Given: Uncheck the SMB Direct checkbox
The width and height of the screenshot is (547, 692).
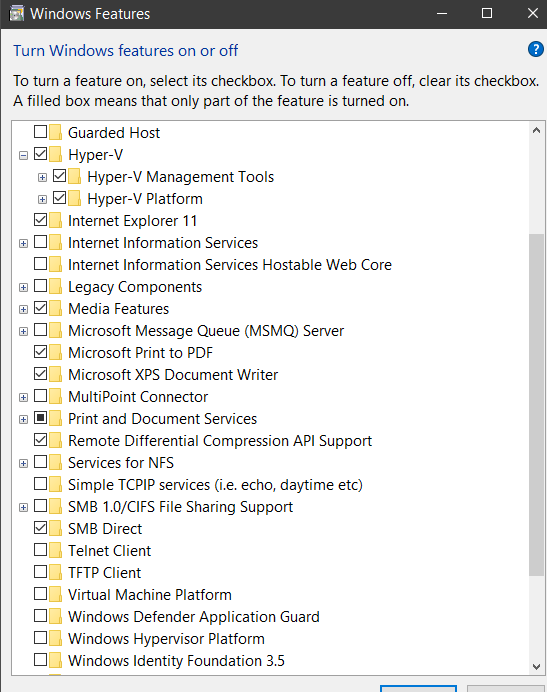Looking at the screenshot, I should click(41, 527).
